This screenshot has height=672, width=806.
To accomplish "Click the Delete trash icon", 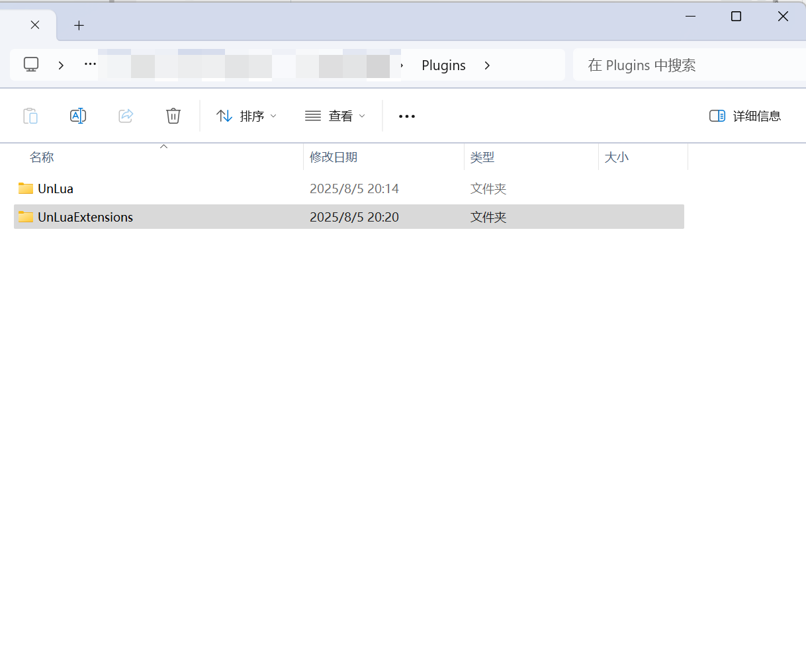I will [173, 115].
